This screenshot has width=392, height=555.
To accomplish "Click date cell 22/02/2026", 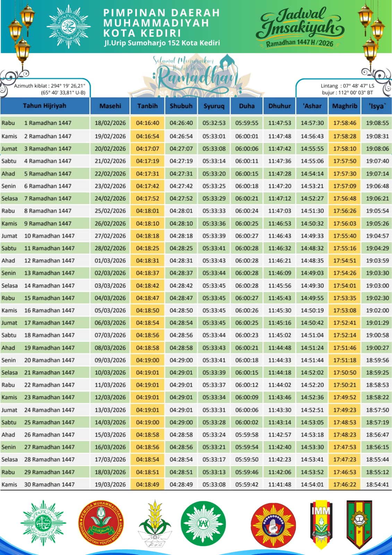I will 110,174.
